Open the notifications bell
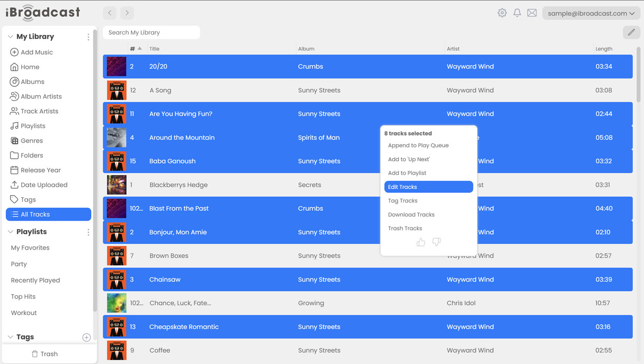Screen dimensions: 644x364 click(x=517, y=13)
